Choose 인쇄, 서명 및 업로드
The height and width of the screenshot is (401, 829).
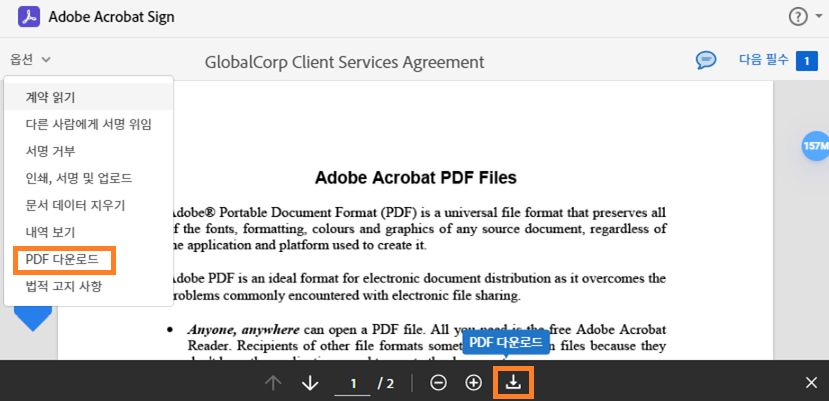pyautogui.click(x=89, y=178)
